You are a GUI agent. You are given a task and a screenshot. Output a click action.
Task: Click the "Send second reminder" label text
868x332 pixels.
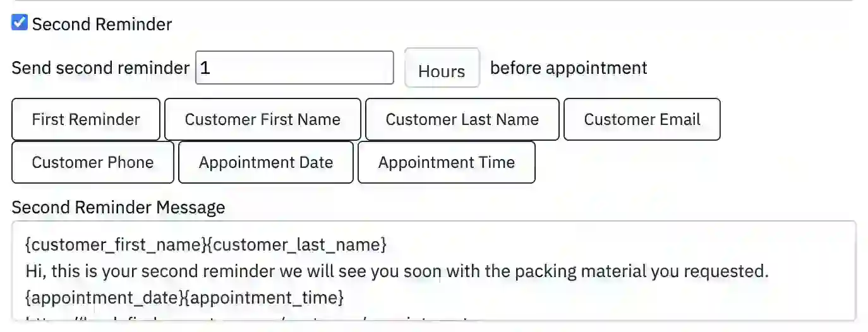(x=100, y=68)
